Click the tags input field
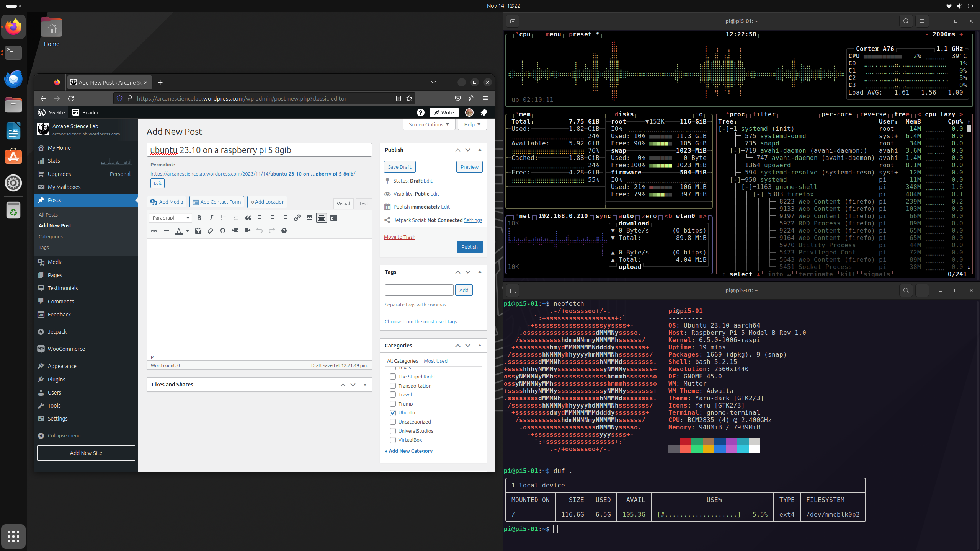Viewport: 980px width, 551px height. (x=419, y=290)
